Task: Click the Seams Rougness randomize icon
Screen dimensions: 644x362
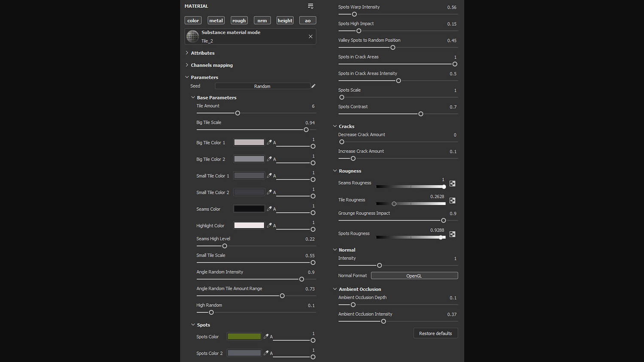Action: point(452,184)
